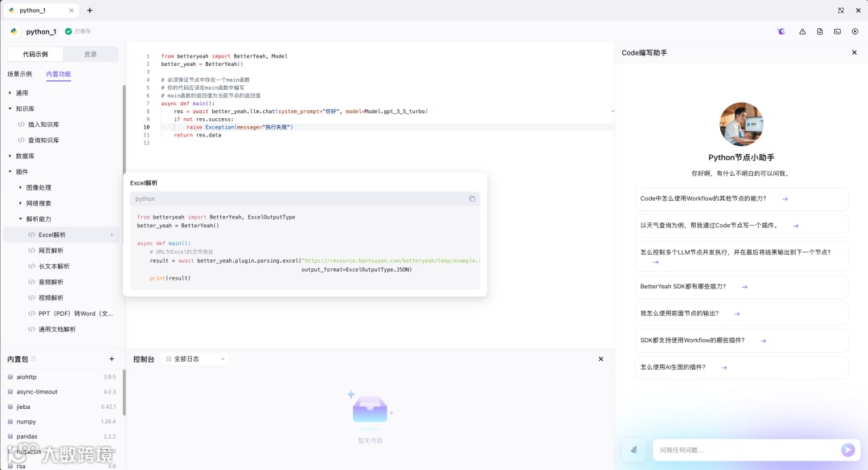Open the console terminal icon in toolbar

[837, 31]
